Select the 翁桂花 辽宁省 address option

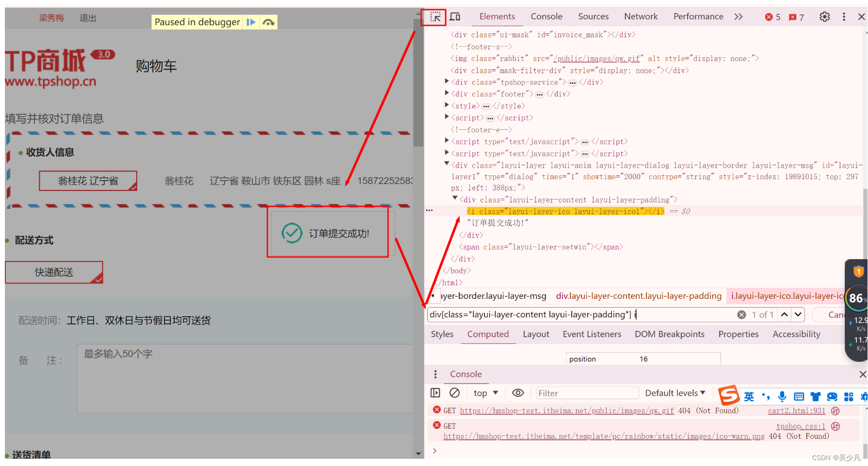(x=87, y=180)
